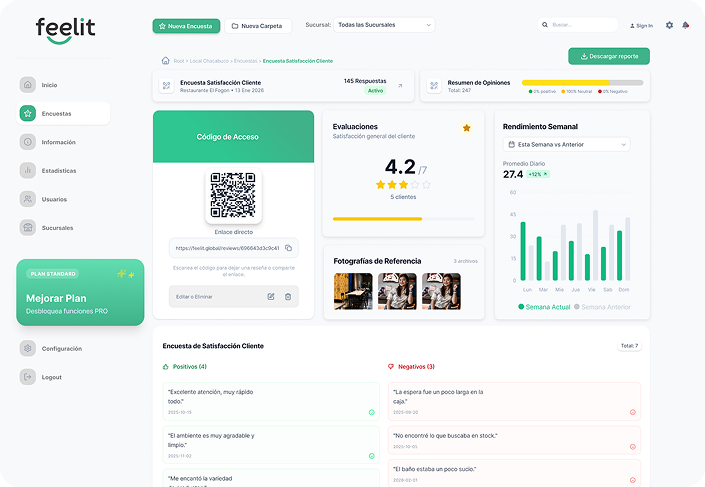The height and width of the screenshot is (487, 705).
Task: Click the gold star favorite in Evaluaciones
Action: [x=466, y=128]
